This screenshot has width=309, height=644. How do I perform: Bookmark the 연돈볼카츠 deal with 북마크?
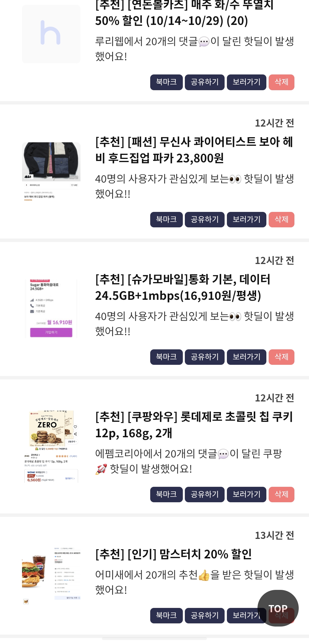166,82
